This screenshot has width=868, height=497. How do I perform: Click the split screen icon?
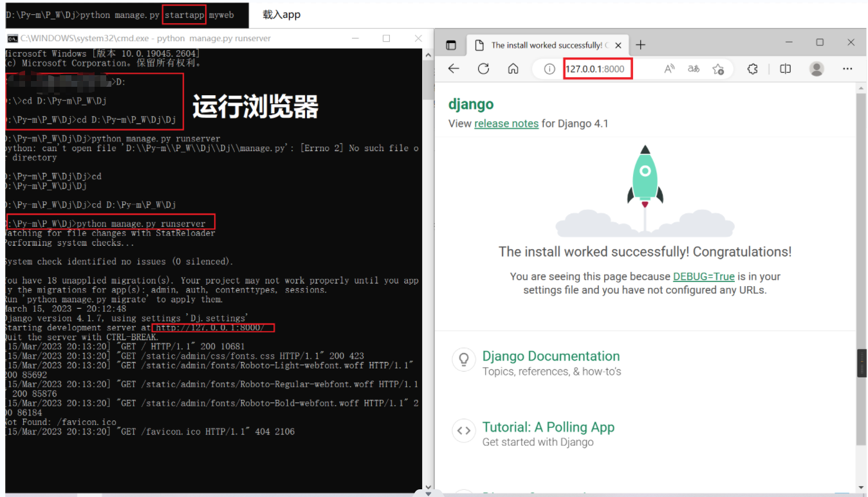(785, 69)
